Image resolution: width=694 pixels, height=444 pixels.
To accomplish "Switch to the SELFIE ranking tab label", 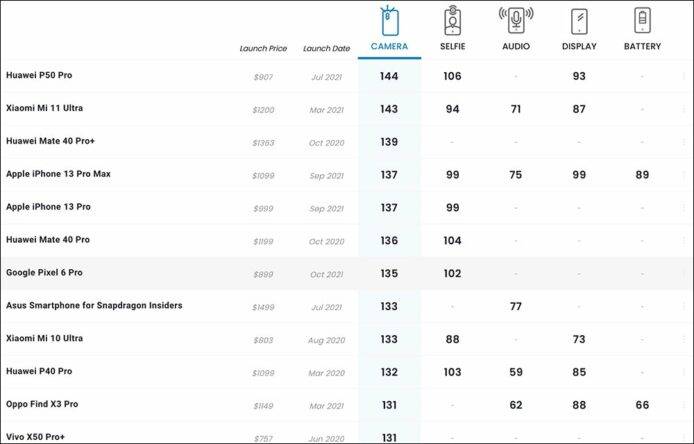I will pyautogui.click(x=453, y=47).
